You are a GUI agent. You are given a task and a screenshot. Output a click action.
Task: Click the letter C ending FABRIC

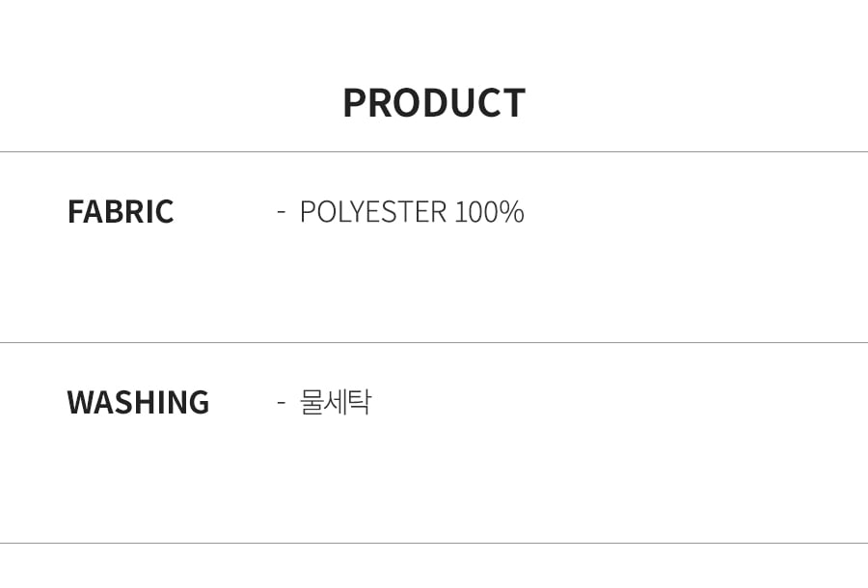(165, 211)
